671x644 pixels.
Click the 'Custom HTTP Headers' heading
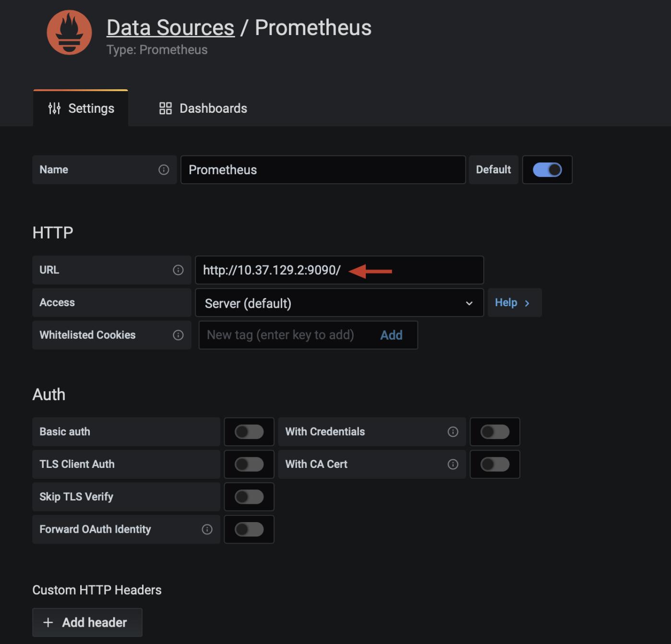pos(97,590)
